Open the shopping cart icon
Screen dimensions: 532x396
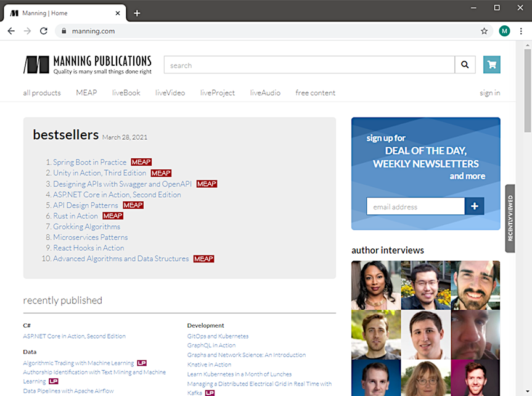point(492,65)
